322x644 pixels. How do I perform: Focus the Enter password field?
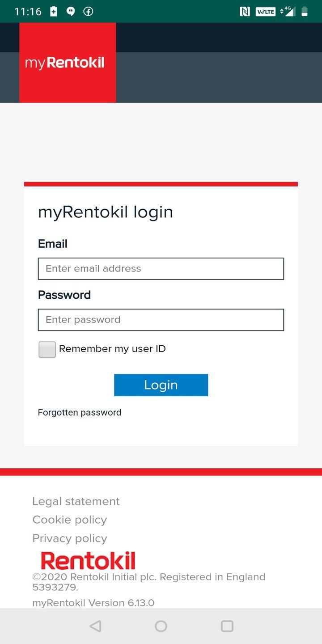161,320
